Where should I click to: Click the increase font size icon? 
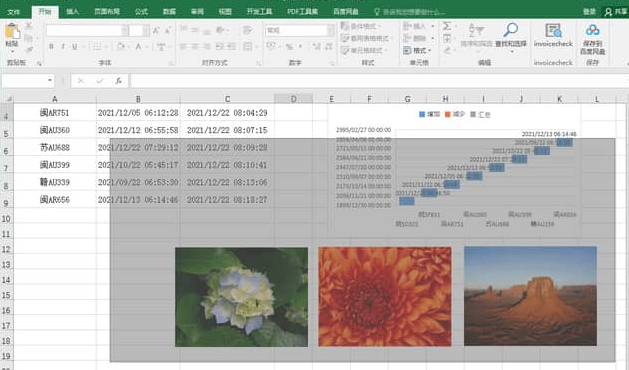156,30
